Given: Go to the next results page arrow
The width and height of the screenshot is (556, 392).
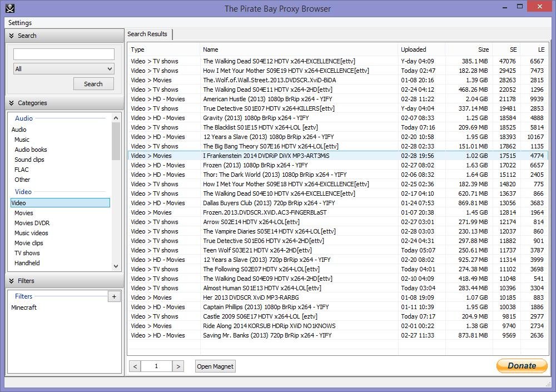Looking at the screenshot, I should [178, 366].
